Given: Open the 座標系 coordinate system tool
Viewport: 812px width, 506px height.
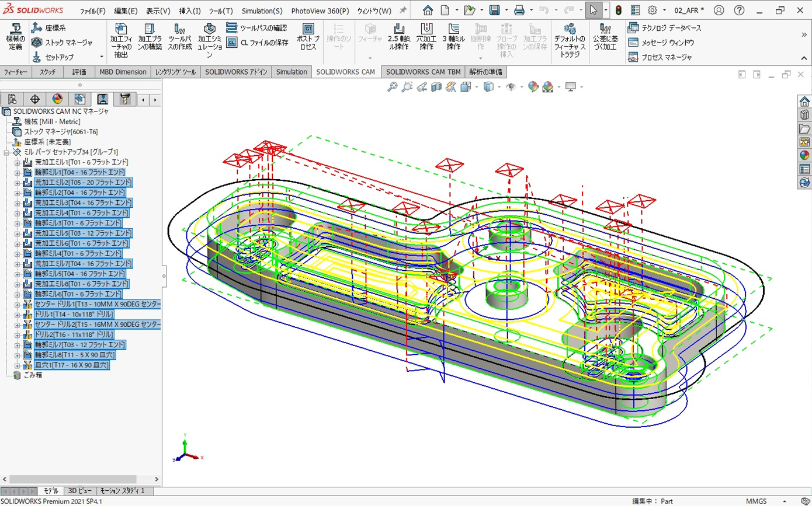Looking at the screenshot, I should (x=48, y=27).
